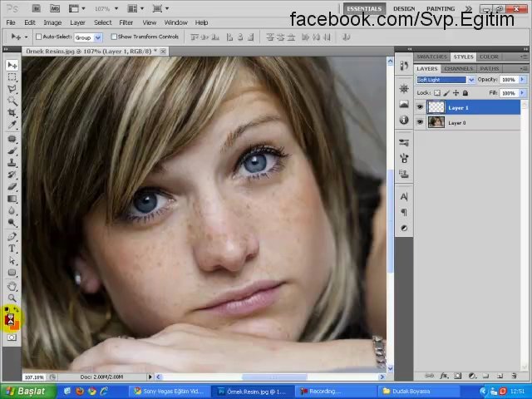Select the Hand tool

coord(12,286)
